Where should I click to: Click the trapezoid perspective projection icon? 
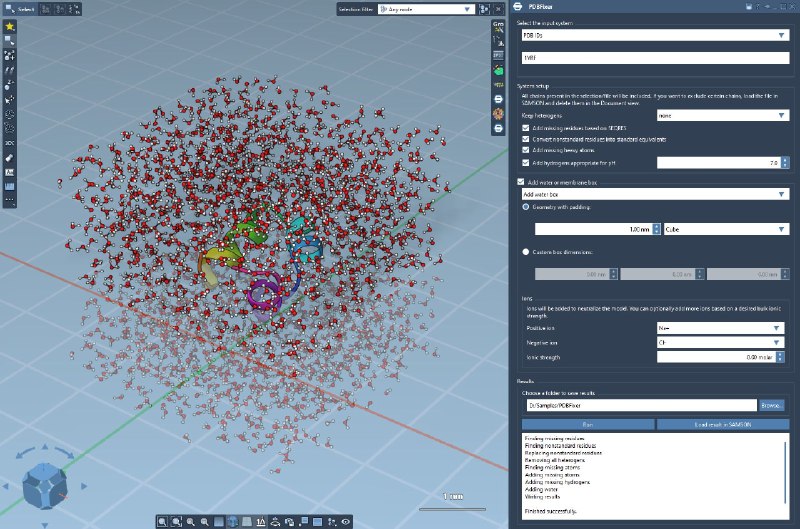point(247,521)
